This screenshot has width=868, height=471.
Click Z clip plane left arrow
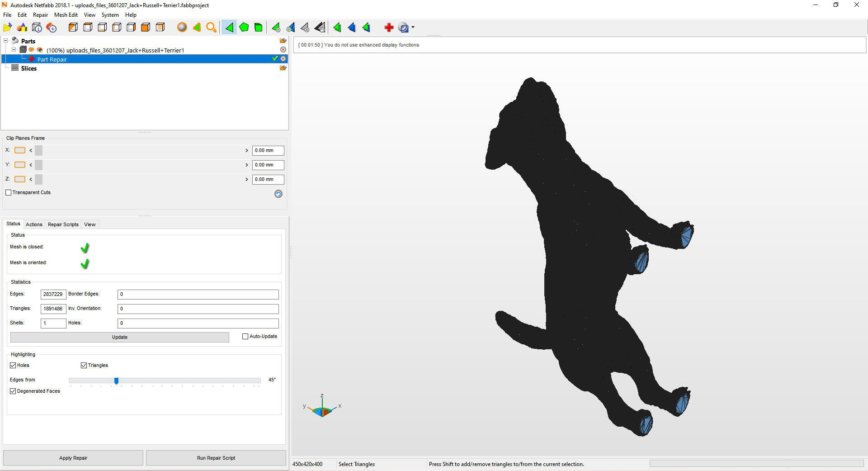31,179
